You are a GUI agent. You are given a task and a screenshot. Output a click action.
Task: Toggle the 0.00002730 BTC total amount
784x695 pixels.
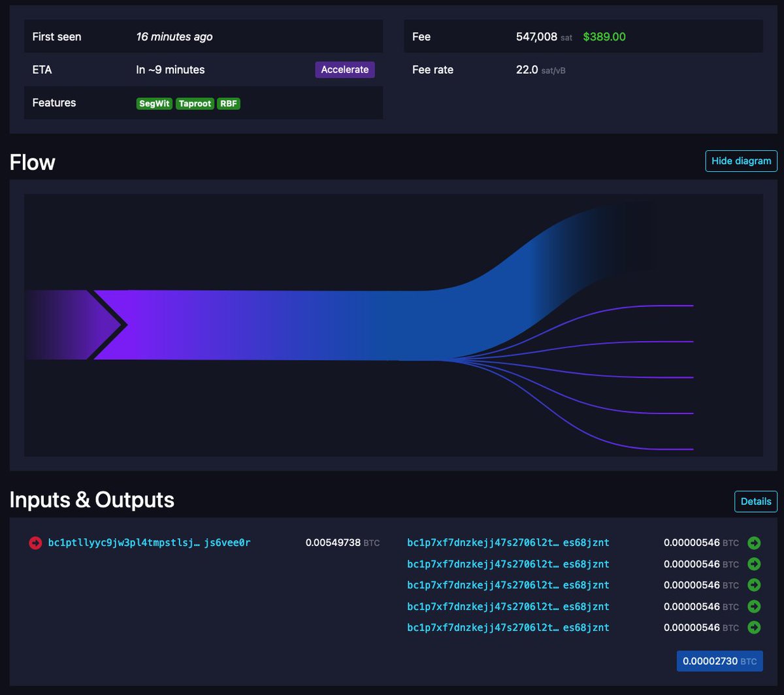point(720,661)
